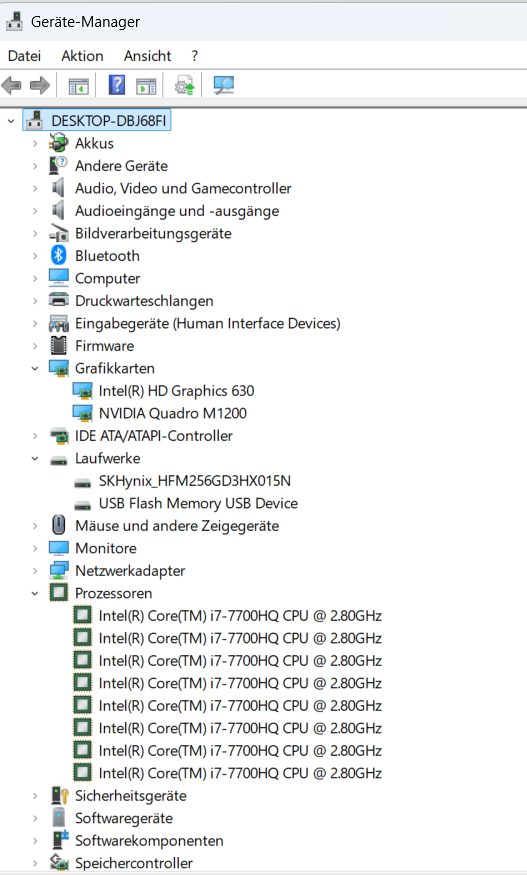The height and width of the screenshot is (875, 527).
Task: Open the Datei menu
Action: pyautogui.click(x=25, y=56)
